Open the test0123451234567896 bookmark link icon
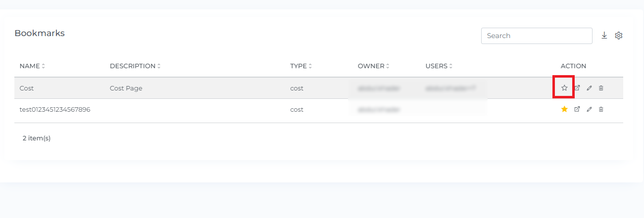Screen dimensions: 644x218 [577, 109]
